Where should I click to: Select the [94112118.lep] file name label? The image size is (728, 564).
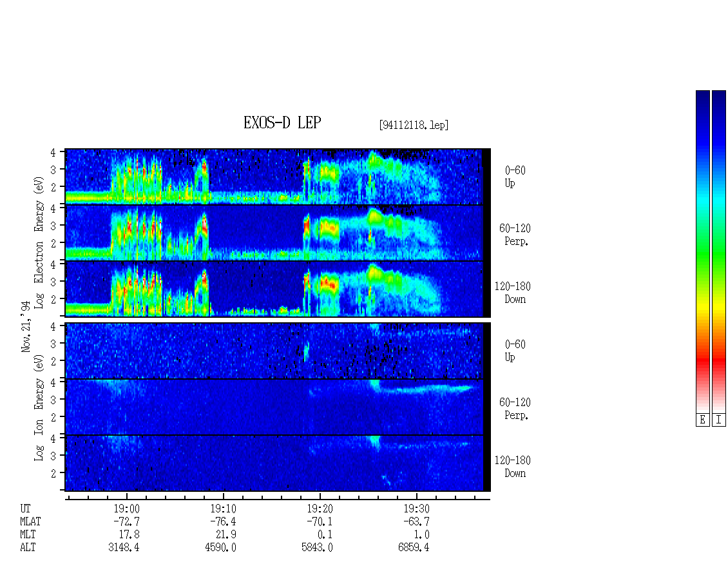(414, 124)
